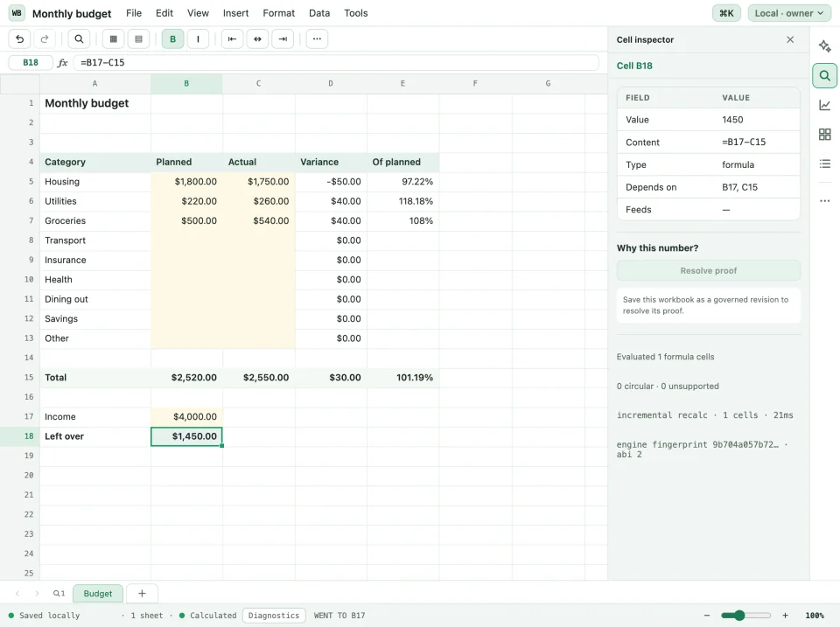This screenshot has width=840, height=627.
Task: Click the formula bar showing =B17−C15
Action: coord(336,63)
